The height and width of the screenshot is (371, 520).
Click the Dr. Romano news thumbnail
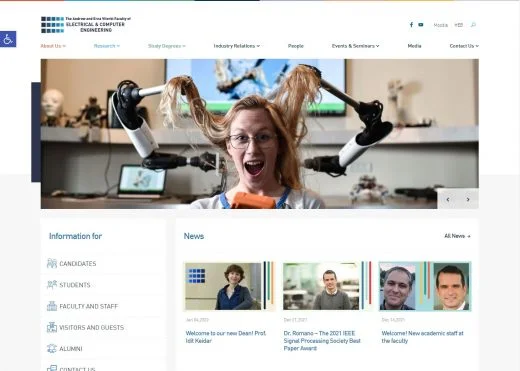click(327, 286)
